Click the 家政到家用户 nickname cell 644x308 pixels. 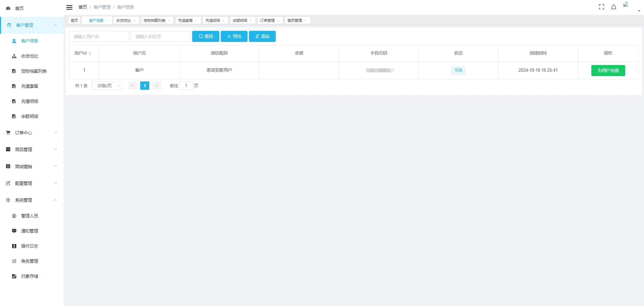tap(219, 70)
